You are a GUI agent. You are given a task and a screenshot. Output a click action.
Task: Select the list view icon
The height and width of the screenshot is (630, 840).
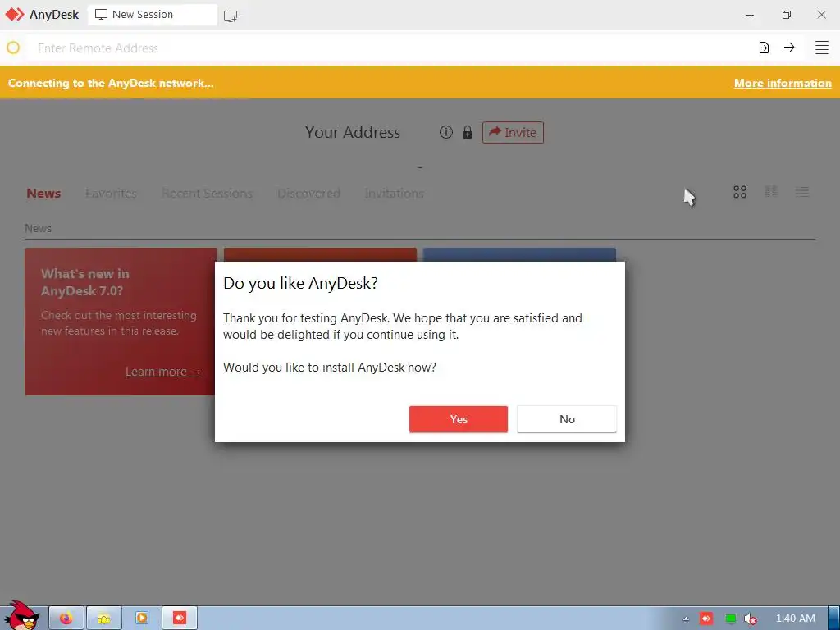(x=802, y=192)
